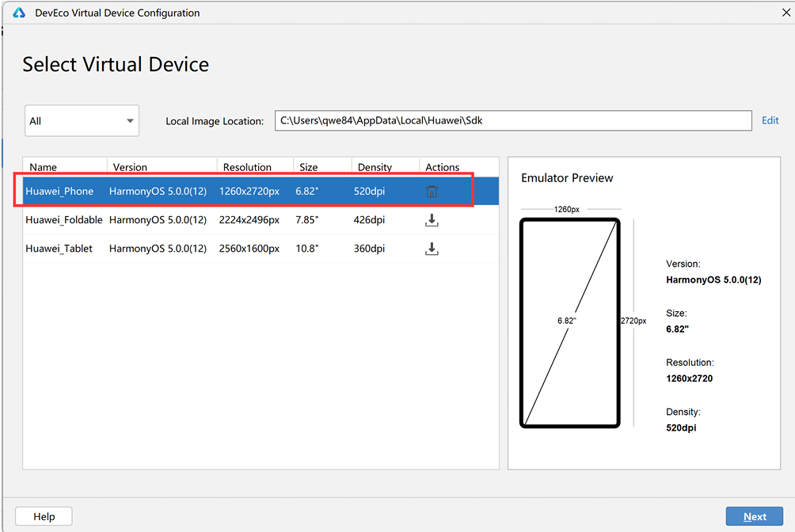Click the Next button
The height and width of the screenshot is (532, 795).
pyautogui.click(x=755, y=516)
